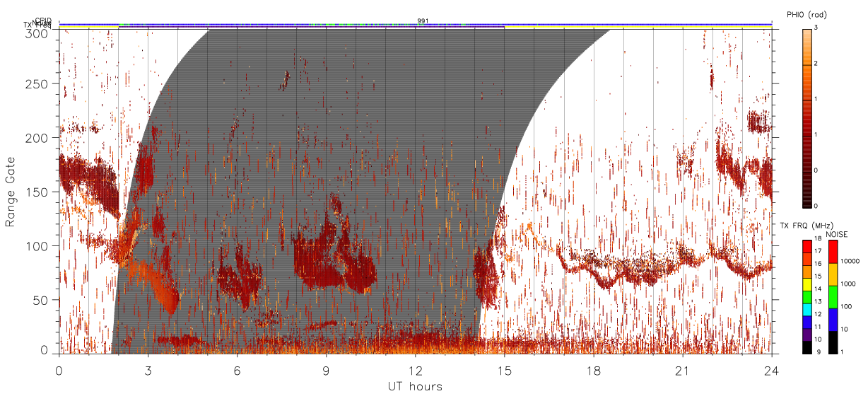868x401 pixels.
Task: Click the 15 tick on UT hours axis
Action: coord(505,370)
